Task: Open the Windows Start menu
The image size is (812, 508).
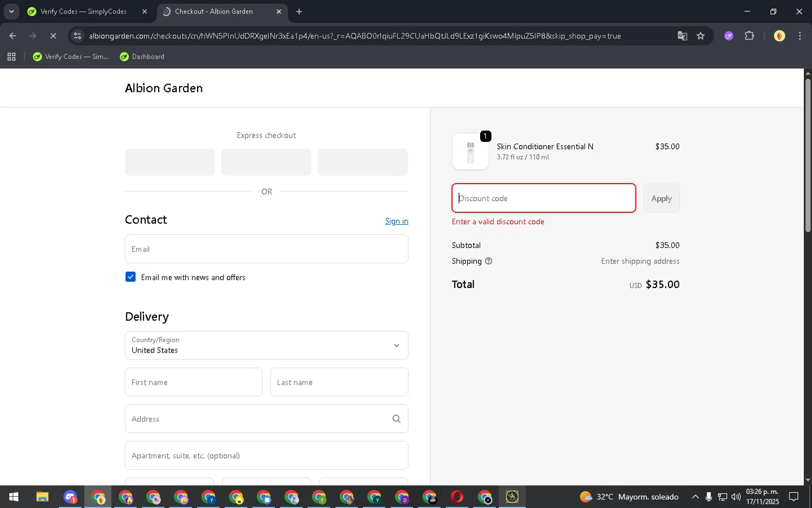Action: [x=14, y=497]
